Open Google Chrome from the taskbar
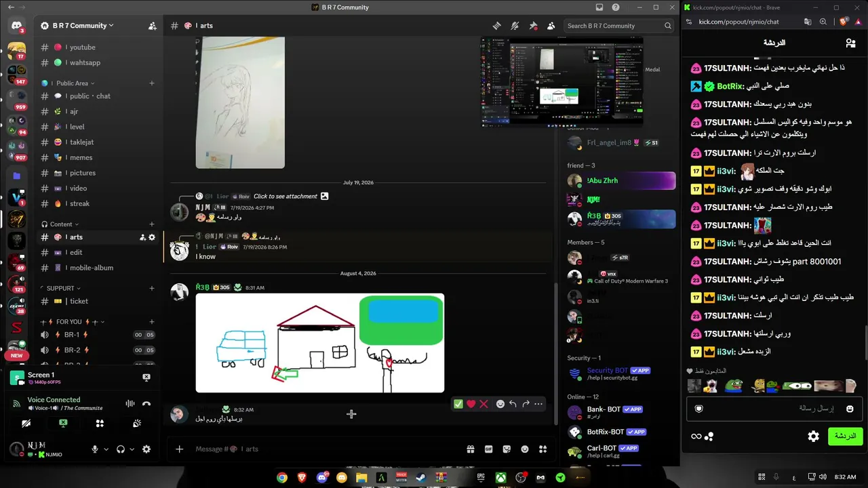Viewport: 868px width, 488px height. pyautogui.click(x=282, y=478)
